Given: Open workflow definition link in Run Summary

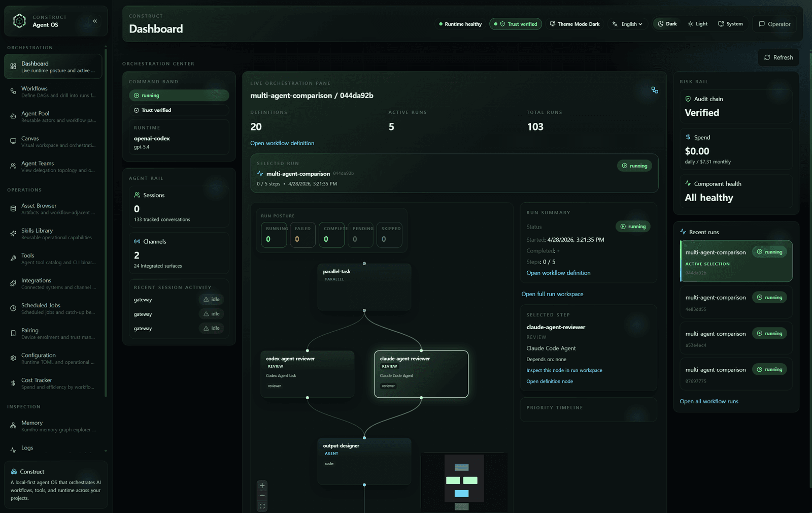Looking at the screenshot, I should [558, 273].
